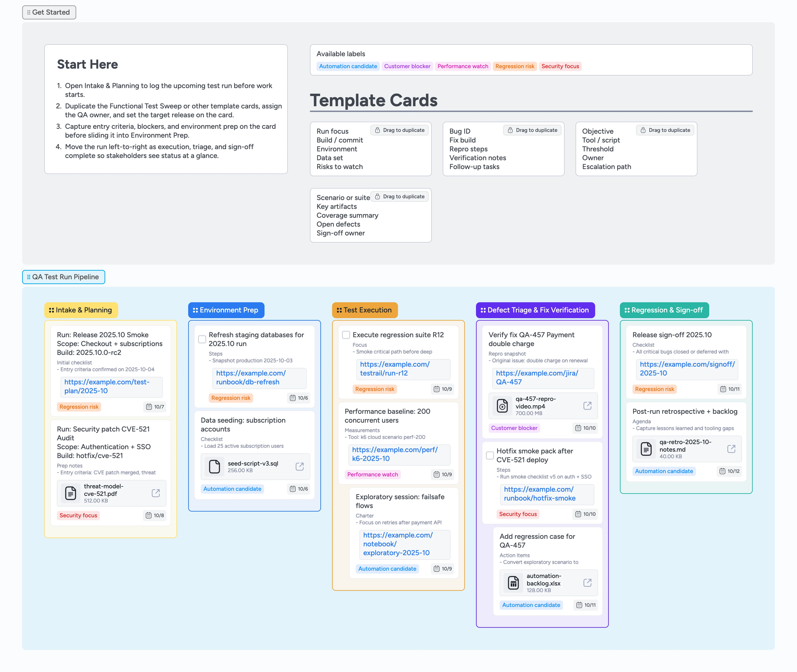Open qa-457-repro-video.mp4 via its external link icon

[x=587, y=406]
